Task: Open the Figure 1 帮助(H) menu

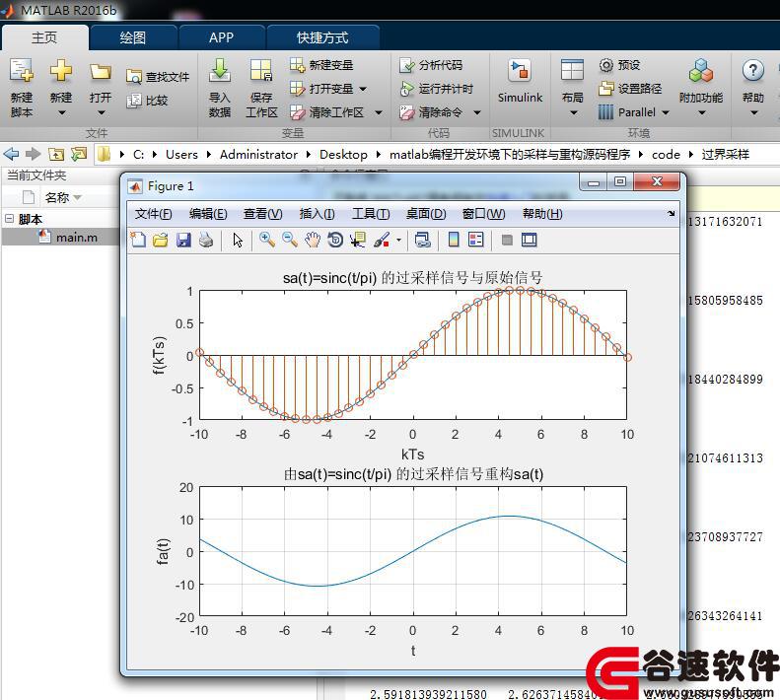Action: pos(542,214)
